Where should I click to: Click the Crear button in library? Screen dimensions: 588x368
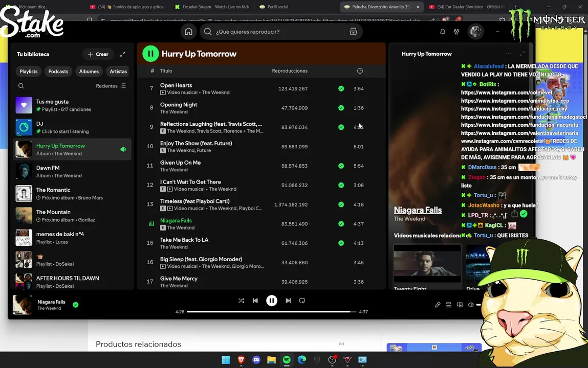click(x=98, y=54)
